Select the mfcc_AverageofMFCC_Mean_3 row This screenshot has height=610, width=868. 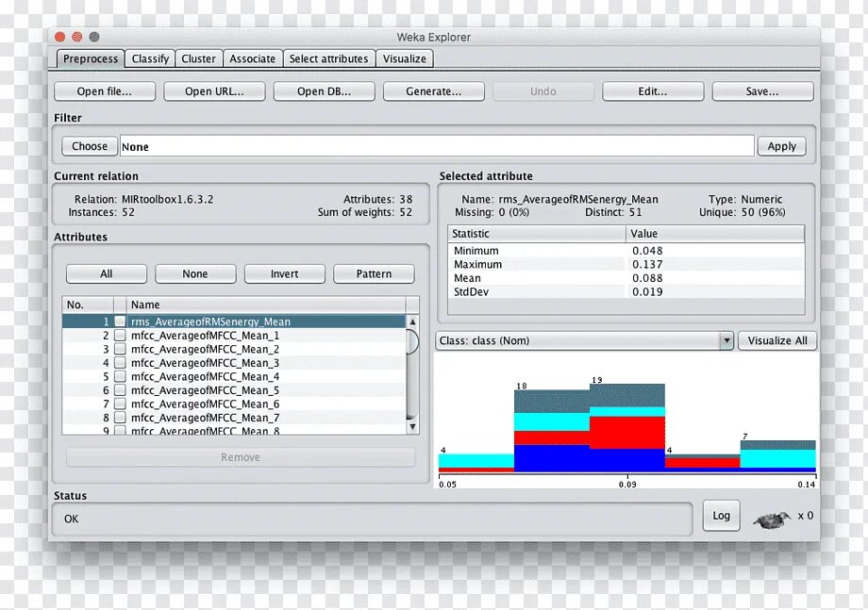(x=234, y=363)
